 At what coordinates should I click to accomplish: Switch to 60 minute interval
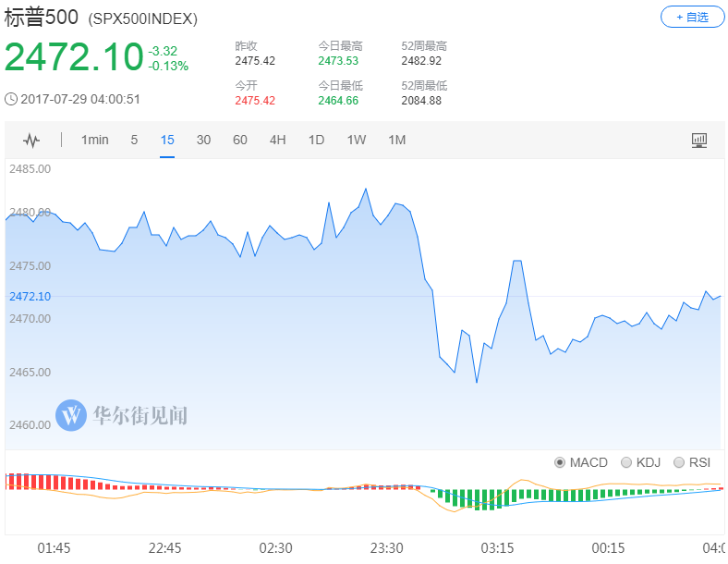tap(239, 140)
